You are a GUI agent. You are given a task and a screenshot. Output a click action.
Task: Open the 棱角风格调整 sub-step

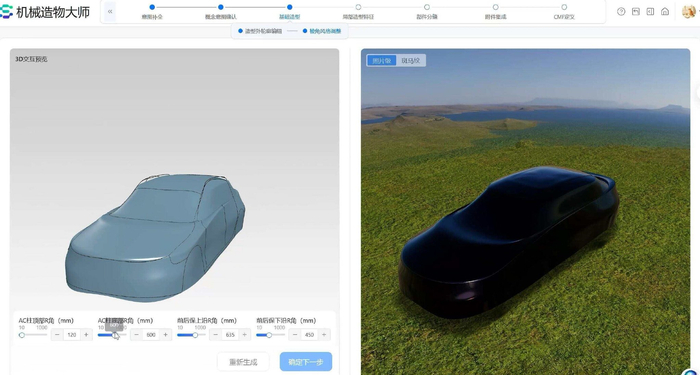pos(322,31)
